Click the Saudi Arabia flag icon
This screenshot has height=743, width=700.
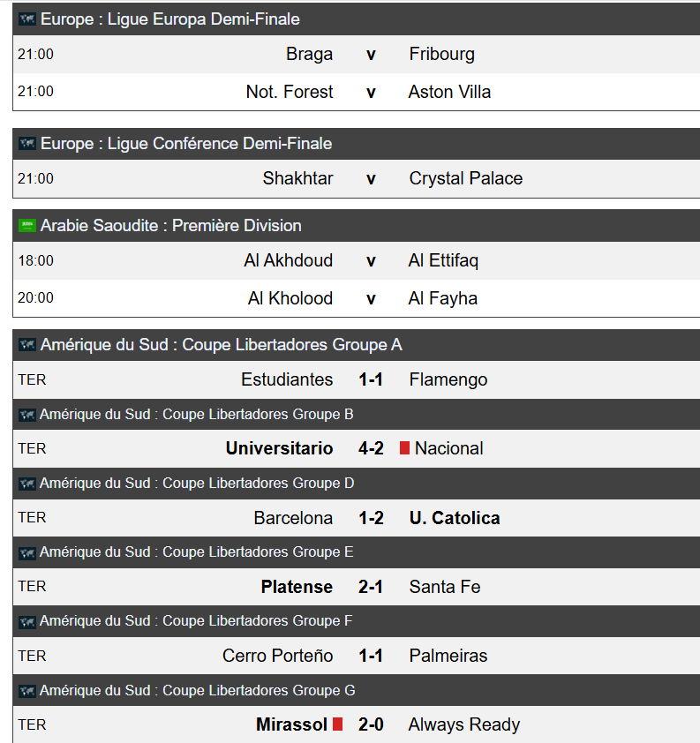[x=27, y=225]
